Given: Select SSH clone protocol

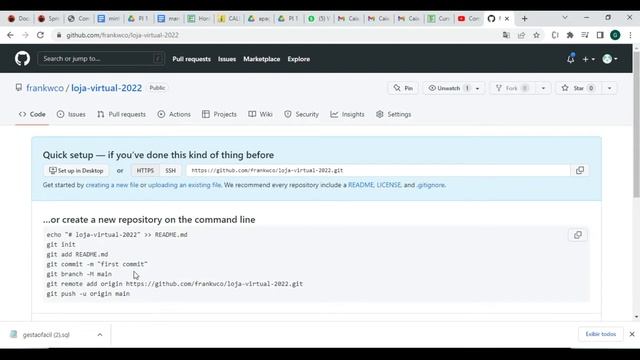Looking at the screenshot, I should tap(171, 171).
